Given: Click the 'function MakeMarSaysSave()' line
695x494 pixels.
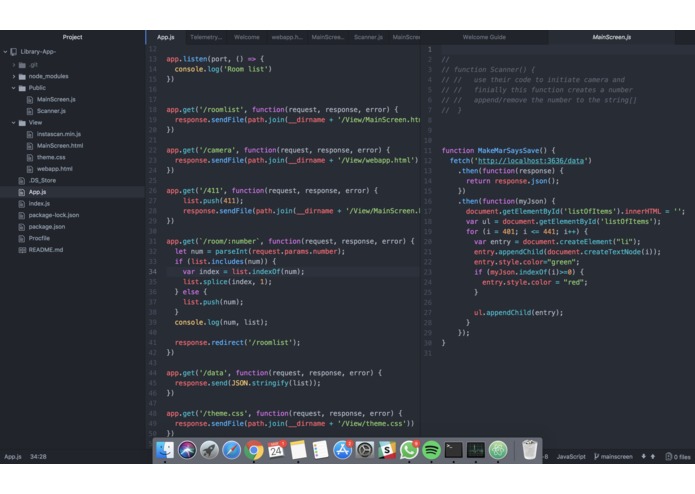Looking at the screenshot, I should [498, 151].
